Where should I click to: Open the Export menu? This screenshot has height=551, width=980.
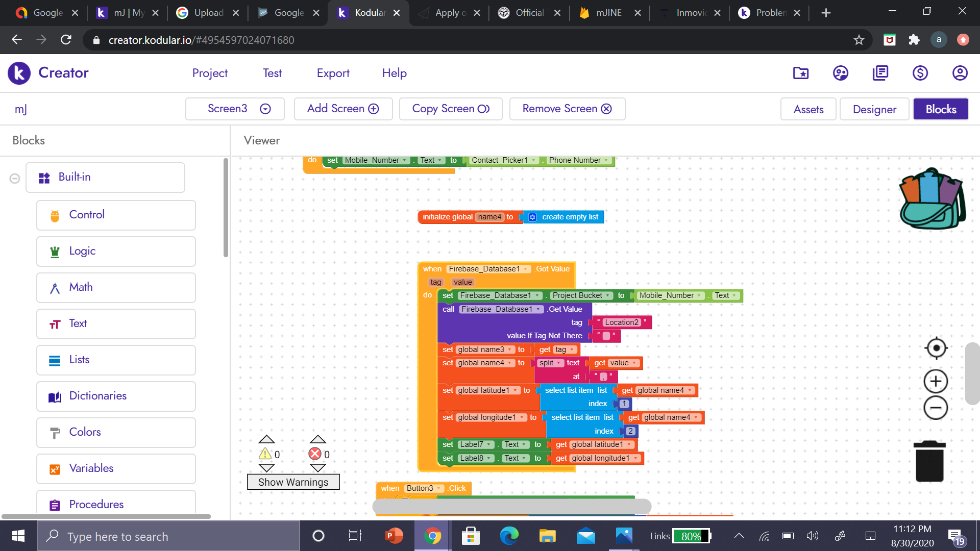click(x=333, y=73)
